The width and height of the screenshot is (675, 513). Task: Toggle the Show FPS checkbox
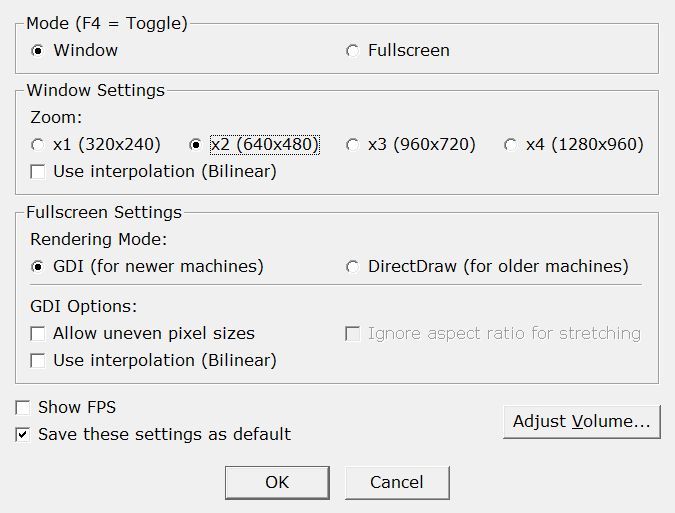coord(22,408)
